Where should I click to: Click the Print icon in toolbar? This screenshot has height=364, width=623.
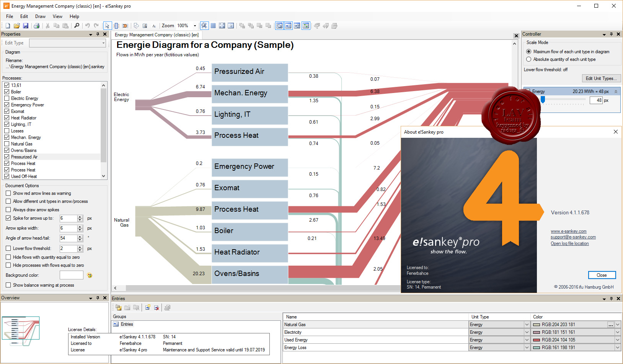point(37,26)
